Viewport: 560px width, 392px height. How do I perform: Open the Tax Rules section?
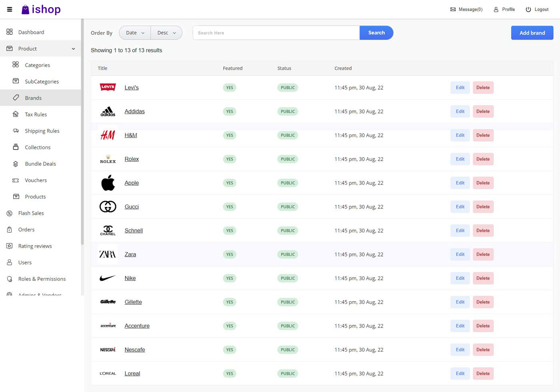[15, 114]
